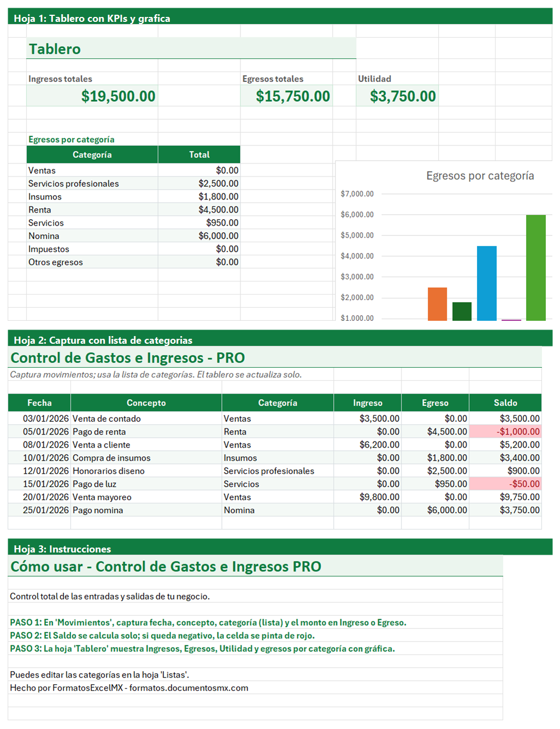
Task: Click the $900.00 saldo cell
Action: tap(505, 471)
